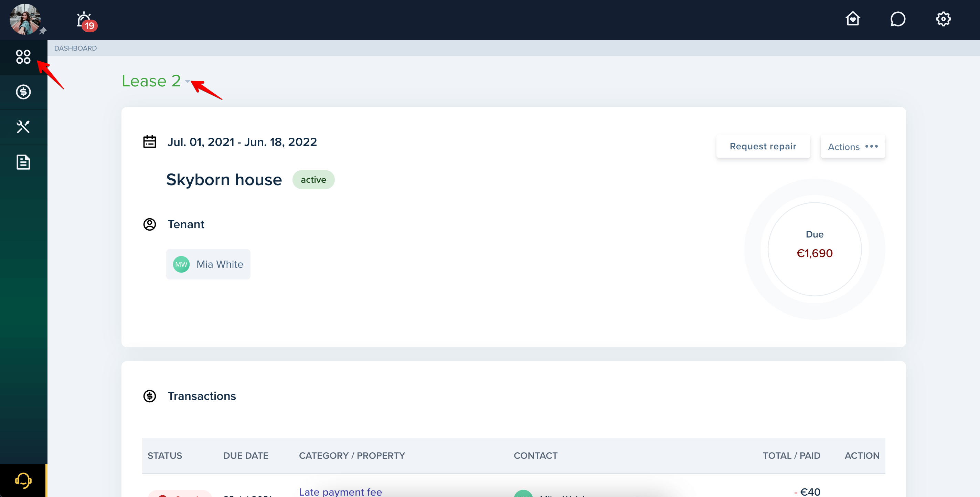Viewport: 980px width, 497px height.
Task: Sort by TOTAL / PAID column header
Action: 791,455
